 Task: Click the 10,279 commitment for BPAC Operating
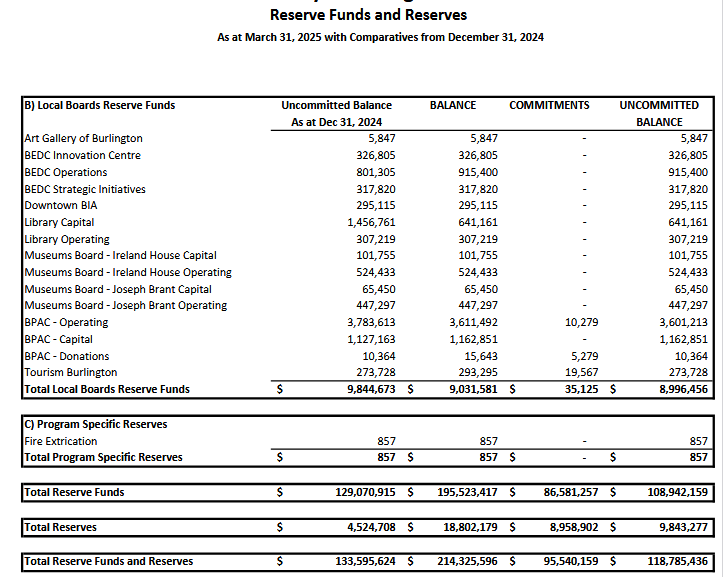click(581, 322)
